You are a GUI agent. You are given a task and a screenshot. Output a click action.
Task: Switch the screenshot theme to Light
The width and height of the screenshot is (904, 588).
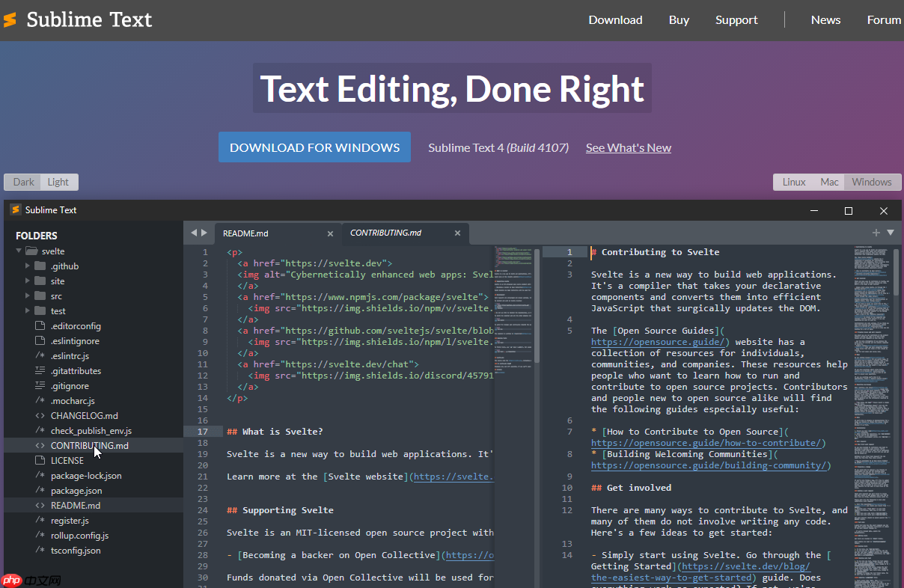pyautogui.click(x=58, y=182)
